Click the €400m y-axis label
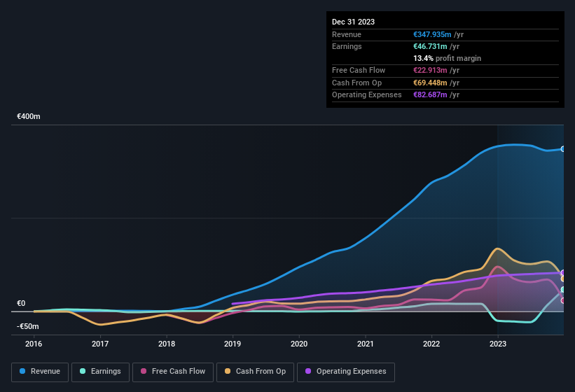 (29, 116)
